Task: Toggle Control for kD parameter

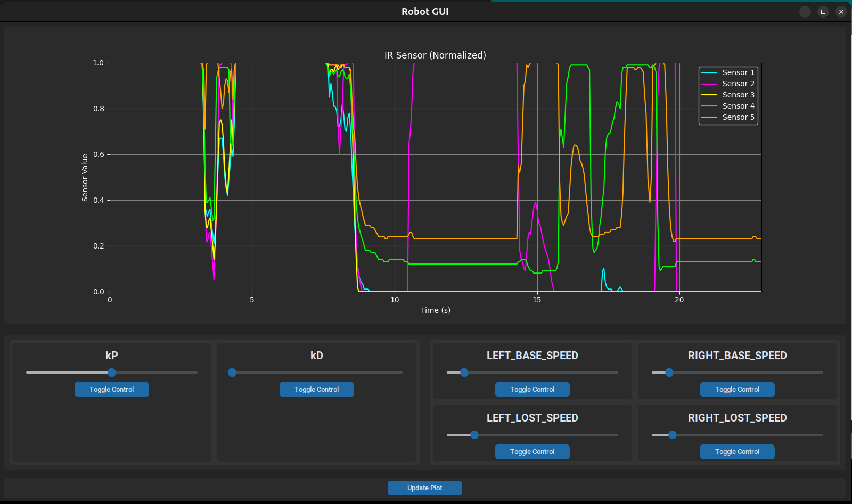Action: (316, 389)
